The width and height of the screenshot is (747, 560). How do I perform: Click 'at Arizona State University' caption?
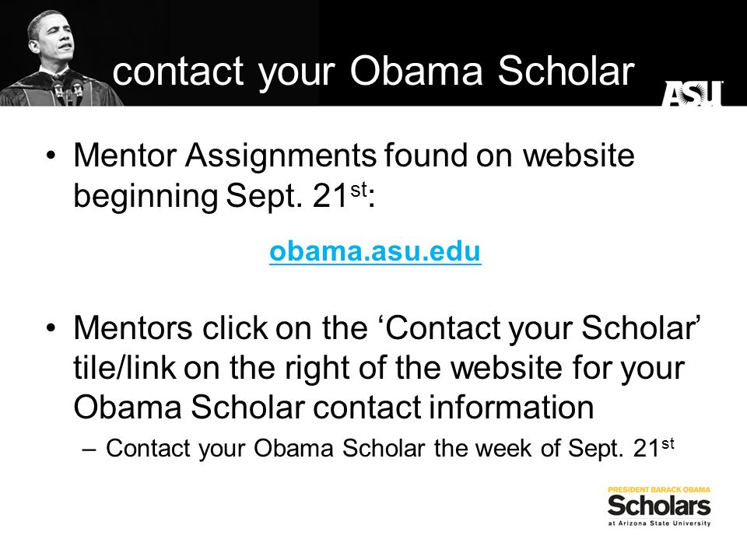point(659,523)
